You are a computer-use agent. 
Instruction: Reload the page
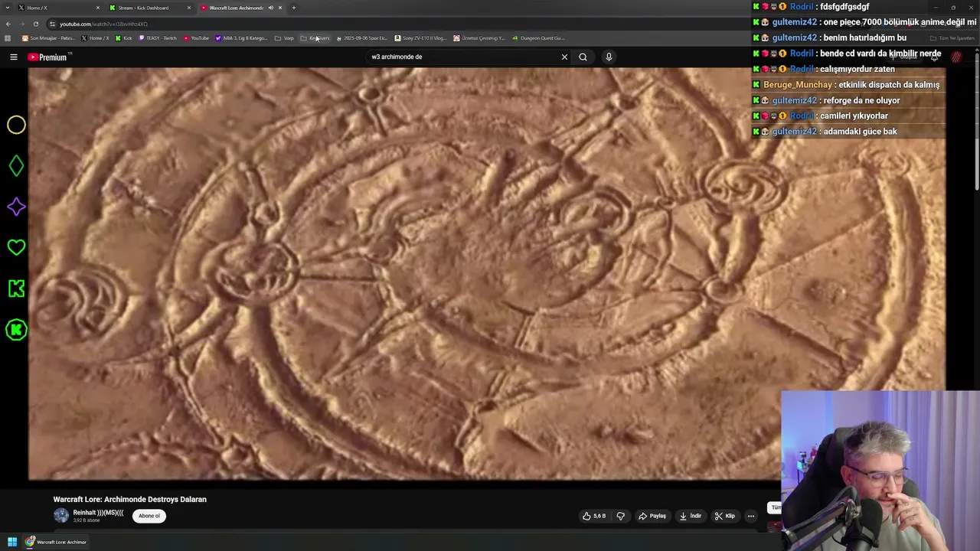pos(35,24)
